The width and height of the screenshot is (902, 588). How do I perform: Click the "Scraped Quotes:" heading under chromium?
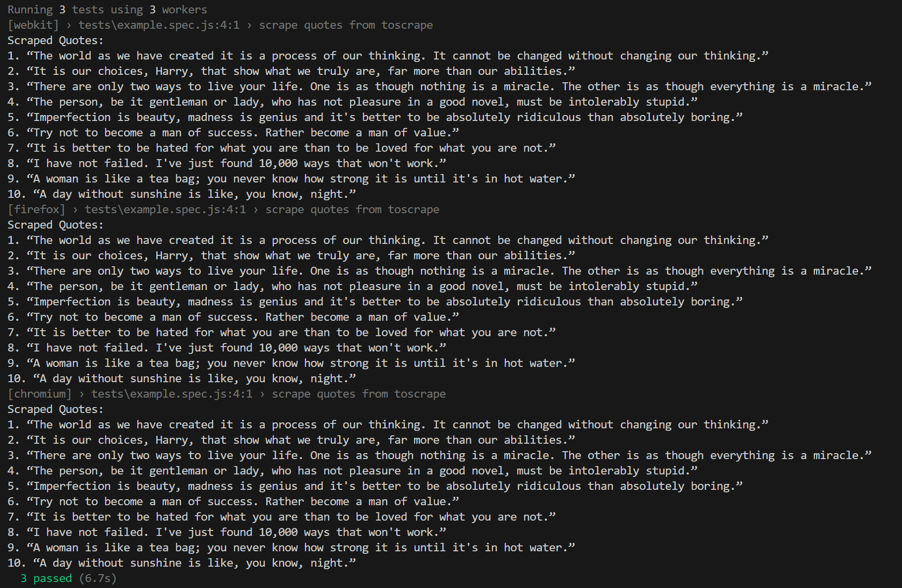point(56,410)
